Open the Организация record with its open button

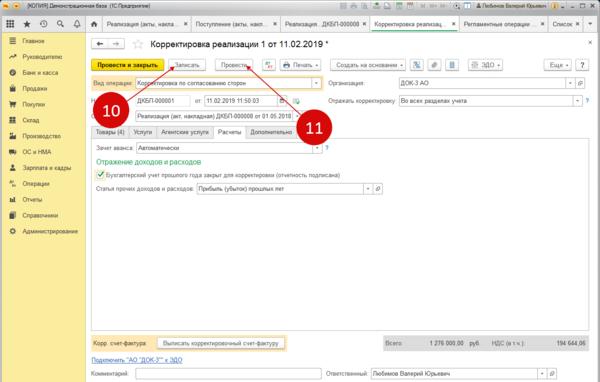pyautogui.click(x=580, y=83)
